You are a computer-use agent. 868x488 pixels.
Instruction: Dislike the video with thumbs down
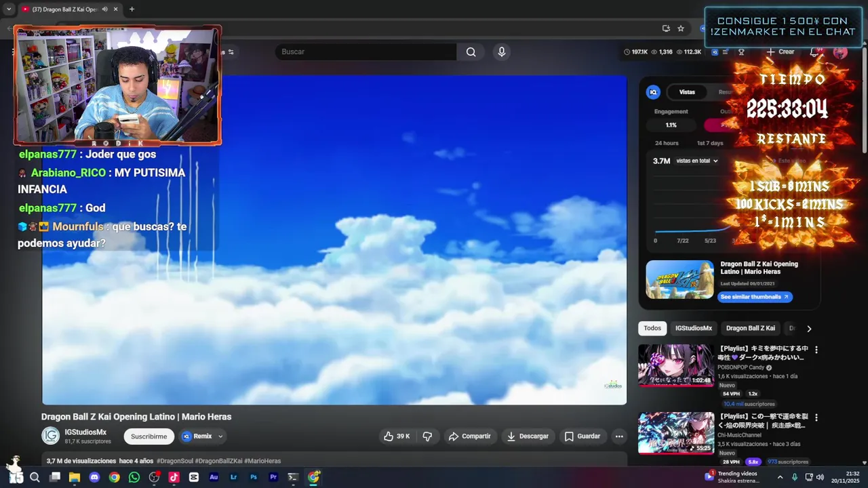[x=427, y=436]
